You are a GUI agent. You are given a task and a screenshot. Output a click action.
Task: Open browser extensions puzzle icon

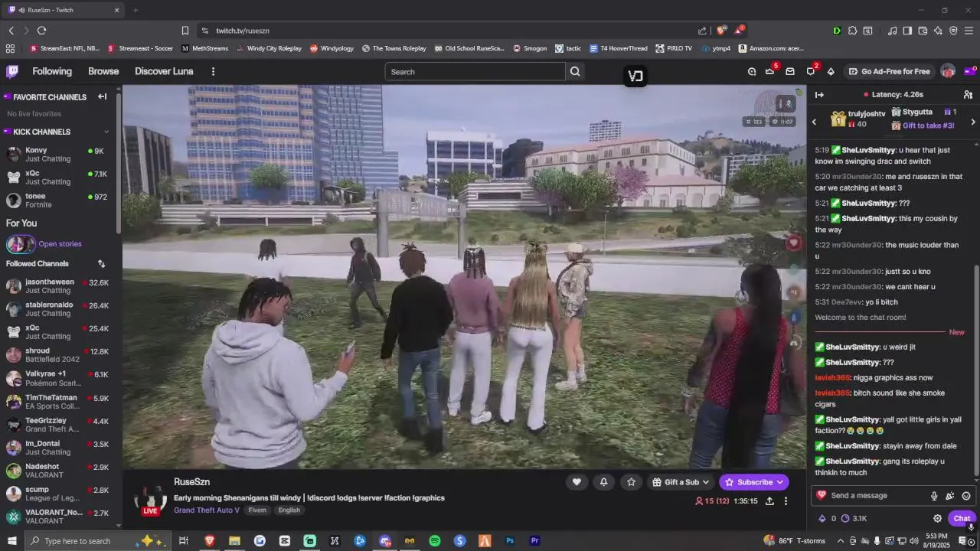(x=852, y=31)
